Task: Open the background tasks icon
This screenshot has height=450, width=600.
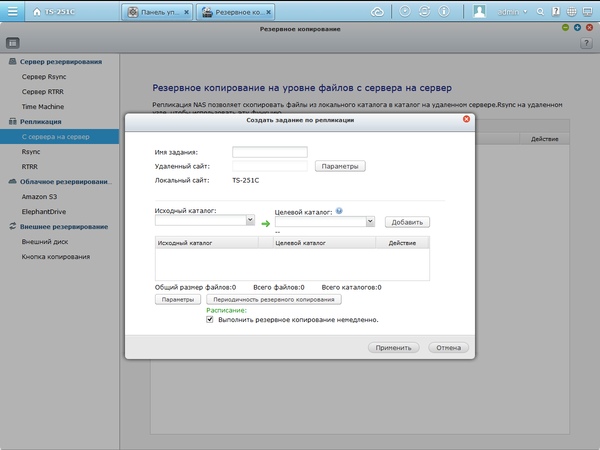Action: 404,11
